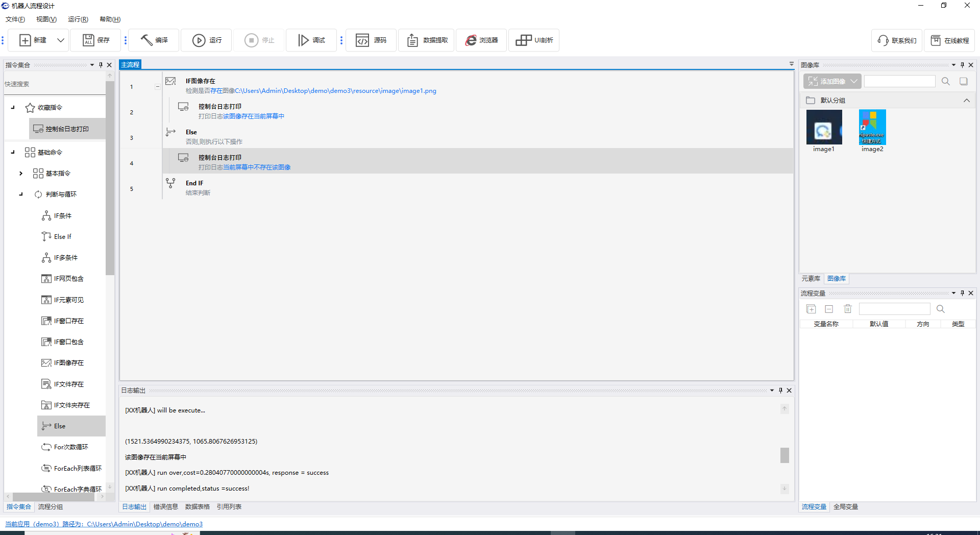This screenshot has height=535, width=980.
Task: Click the current application path link
Action: coord(104,524)
